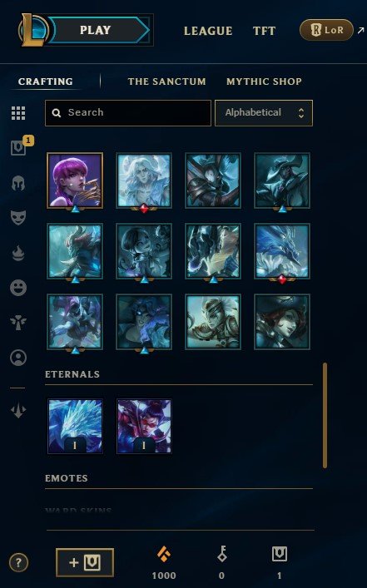Select the all items grid filter icon
The width and height of the screenshot is (367, 588).
18,113
